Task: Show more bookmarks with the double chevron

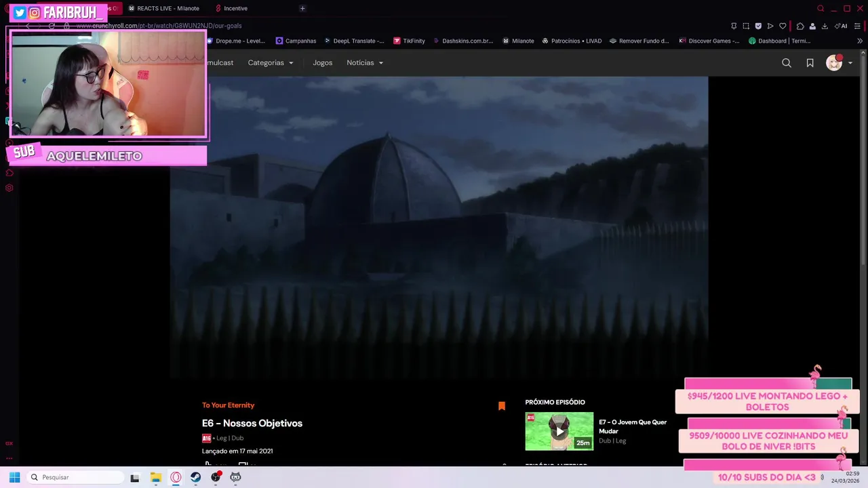Action: (x=860, y=41)
